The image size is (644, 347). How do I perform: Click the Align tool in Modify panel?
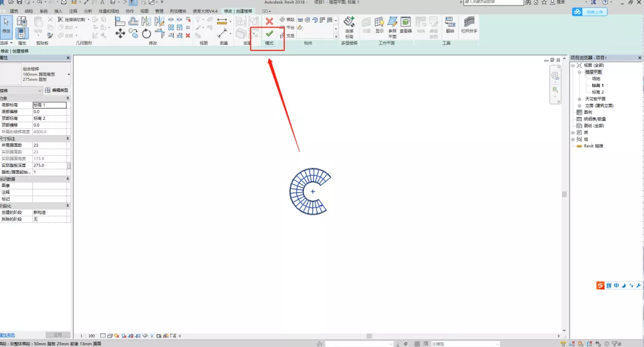point(120,21)
